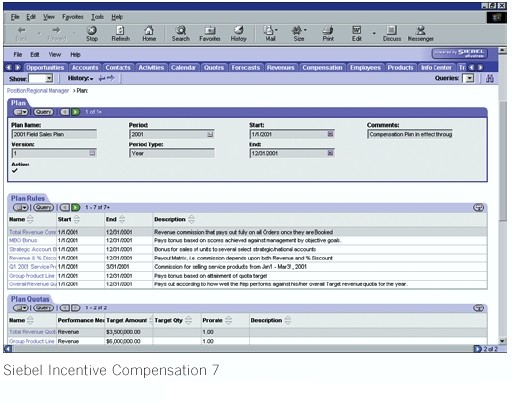Click the vertical scrollbar up arrow
This screenshot has height=406, width=513.
(x=502, y=51)
